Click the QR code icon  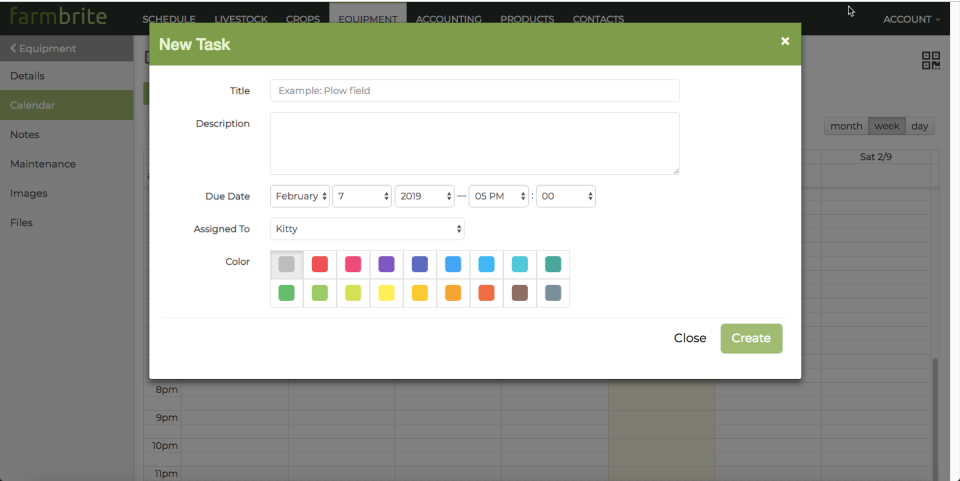(x=930, y=61)
